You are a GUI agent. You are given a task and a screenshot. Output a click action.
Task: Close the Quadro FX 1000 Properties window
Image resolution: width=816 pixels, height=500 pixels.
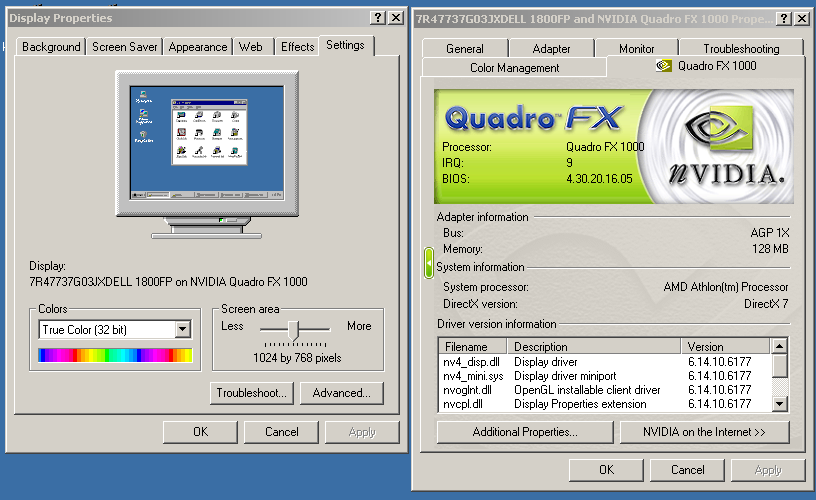coord(802,19)
